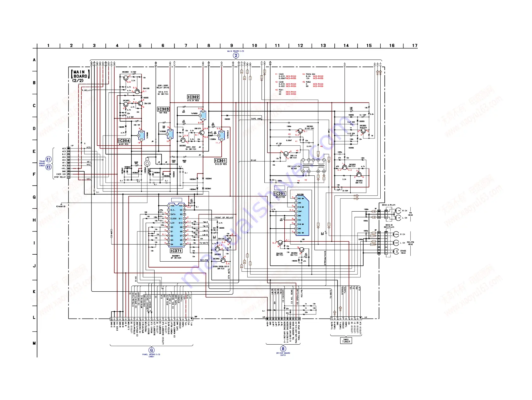
Task: Click grid column number 1
Action: [x=48, y=46]
